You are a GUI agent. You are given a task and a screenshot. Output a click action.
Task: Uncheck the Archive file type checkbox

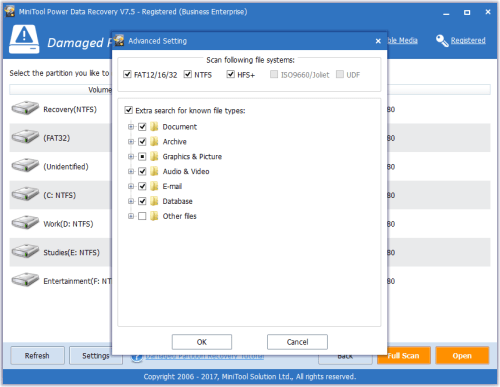[142, 142]
